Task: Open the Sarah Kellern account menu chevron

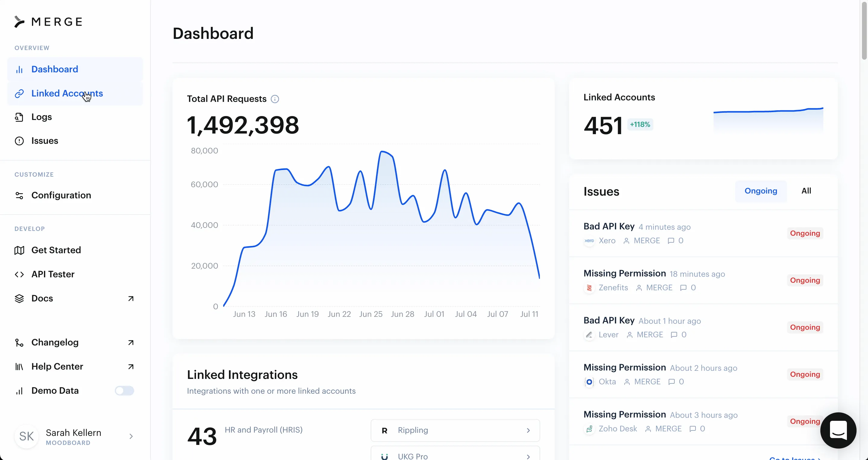Action: point(131,436)
